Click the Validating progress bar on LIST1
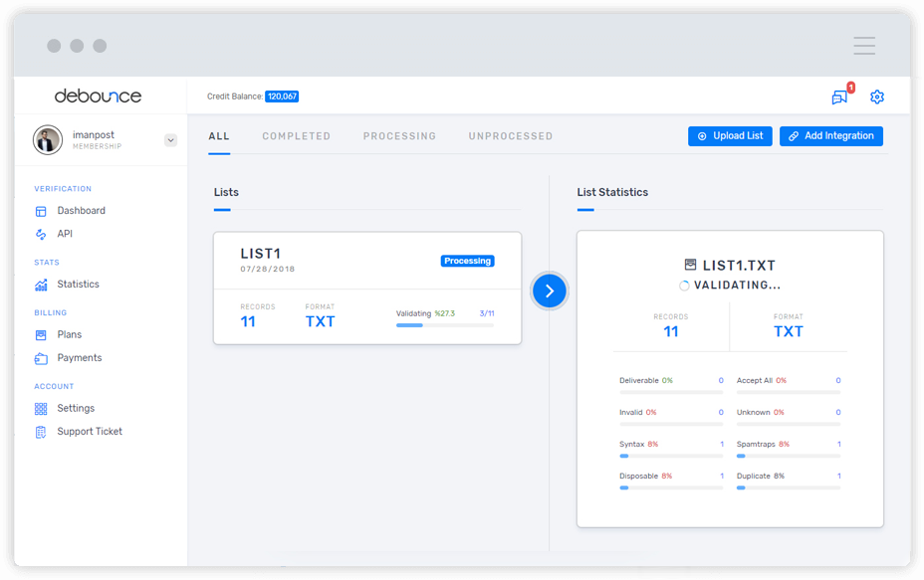 (442, 323)
